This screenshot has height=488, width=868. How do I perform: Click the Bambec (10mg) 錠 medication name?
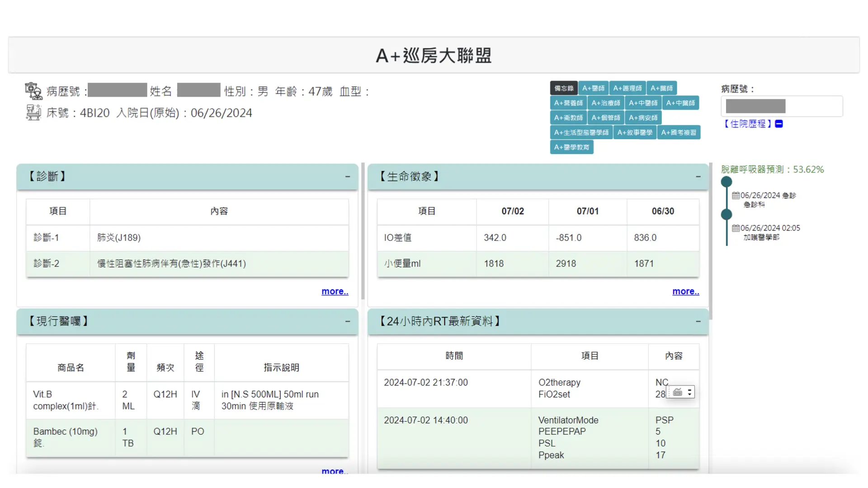coord(66,437)
